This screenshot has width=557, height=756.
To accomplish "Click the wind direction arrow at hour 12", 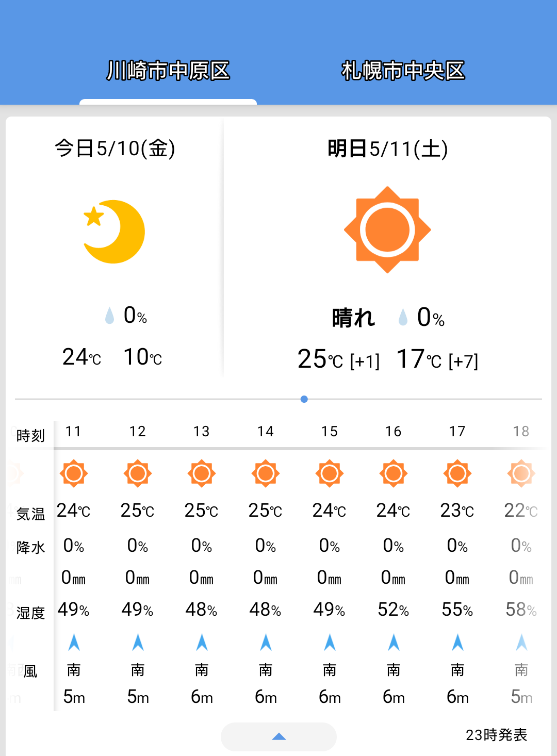I will click(x=138, y=642).
